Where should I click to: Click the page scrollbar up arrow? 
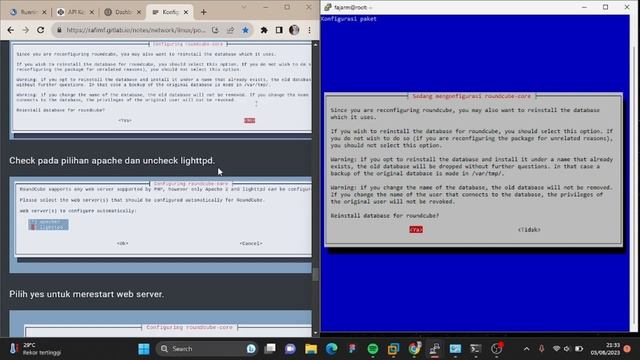(315, 44)
